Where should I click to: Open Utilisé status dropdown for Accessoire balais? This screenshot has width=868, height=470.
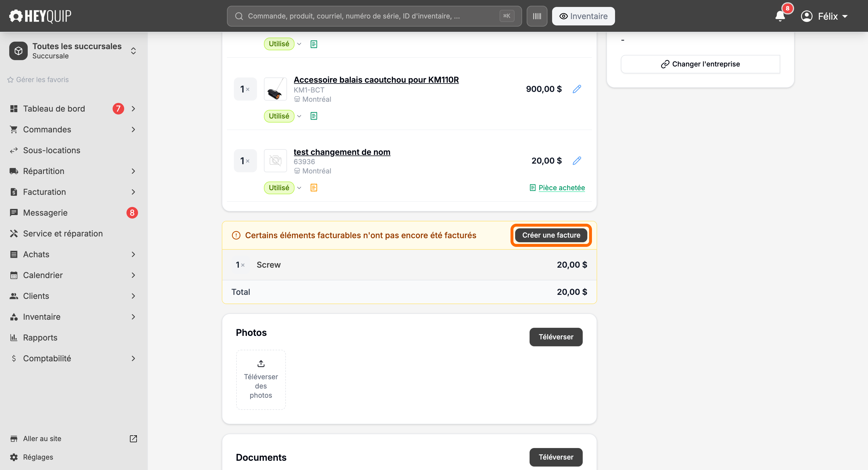(283, 116)
